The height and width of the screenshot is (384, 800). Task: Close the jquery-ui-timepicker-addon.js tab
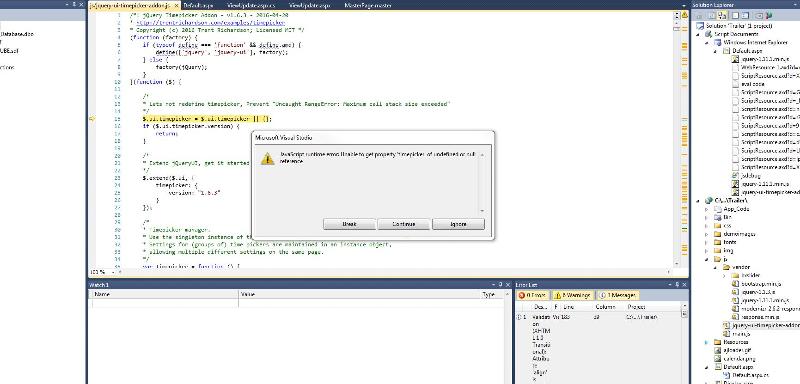pos(177,6)
